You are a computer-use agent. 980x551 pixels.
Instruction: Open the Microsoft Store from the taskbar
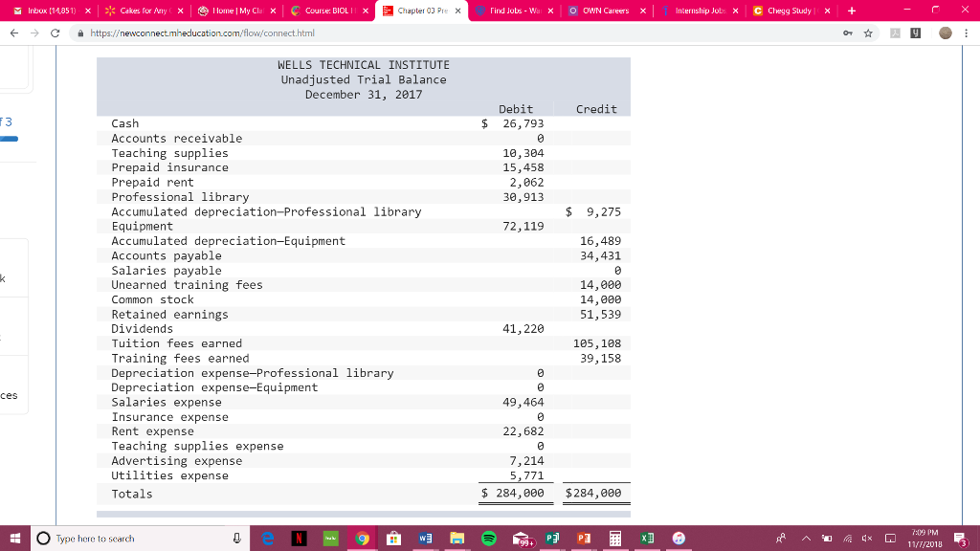[x=393, y=538]
